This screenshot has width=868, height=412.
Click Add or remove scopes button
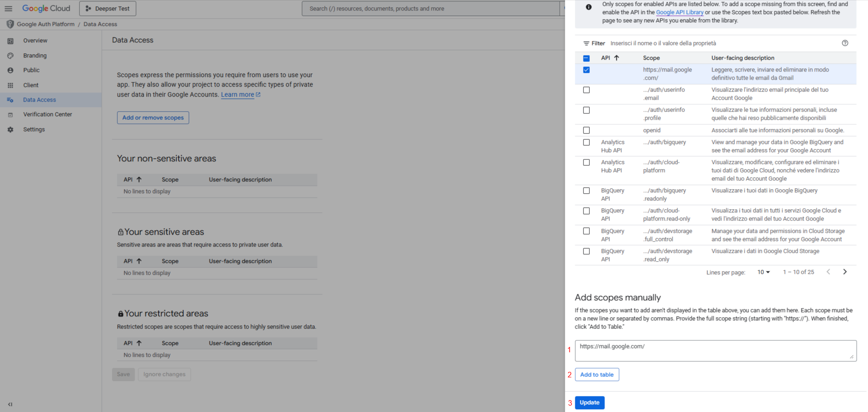pos(153,118)
